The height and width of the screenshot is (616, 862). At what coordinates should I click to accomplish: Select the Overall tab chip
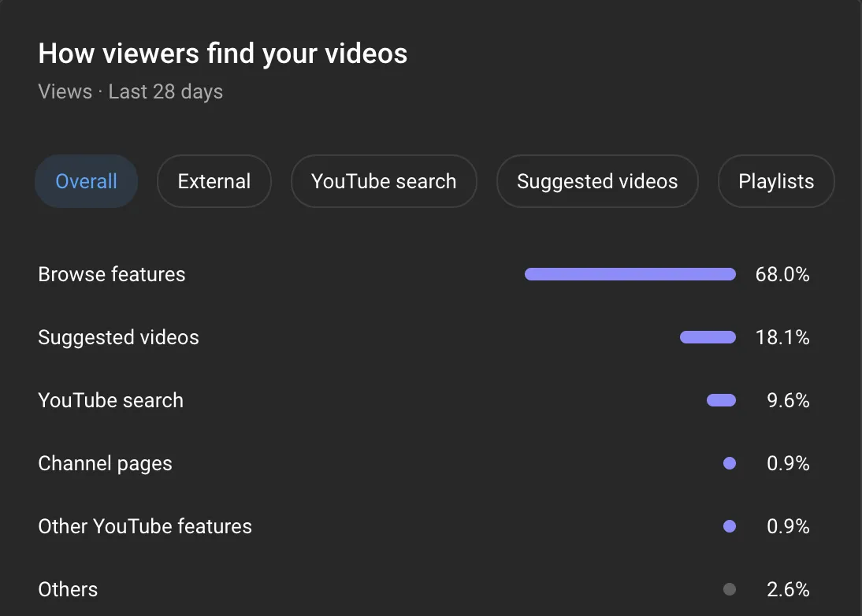[86, 181]
